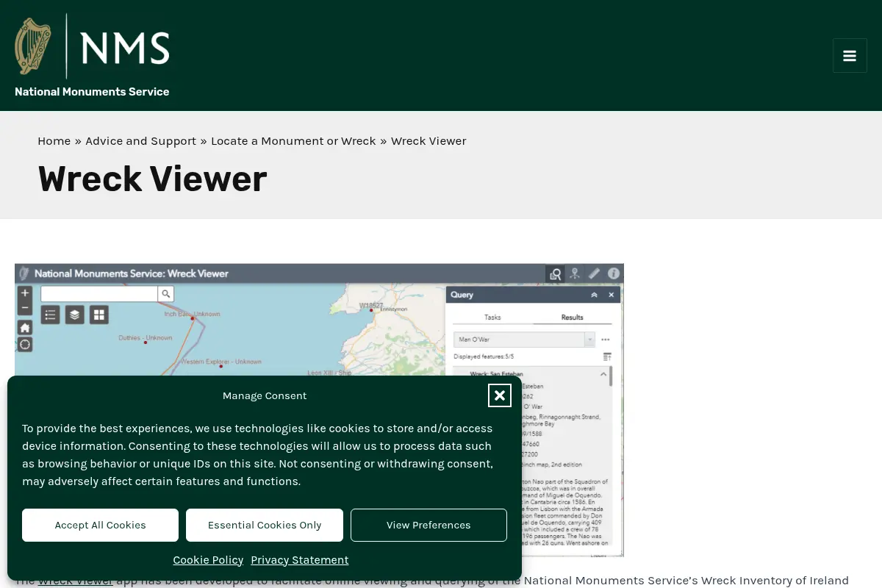
Task: Open the Privacy Statement link
Action: [300, 560]
